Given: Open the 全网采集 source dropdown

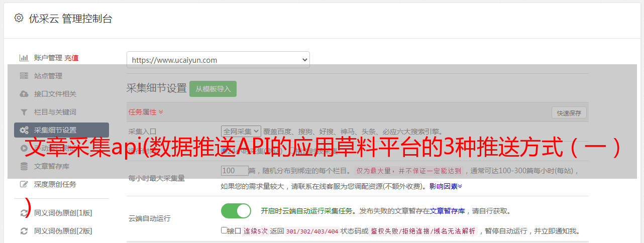Looking at the screenshot, I should pos(241,131).
